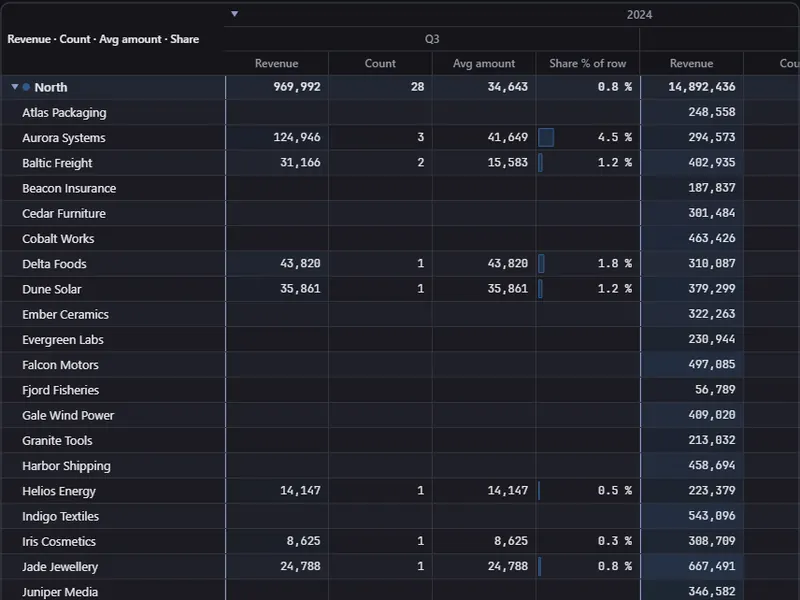Click Iris Cosmetics share 0.3 %
This screenshot has height=600, width=800.
(615, 541)
